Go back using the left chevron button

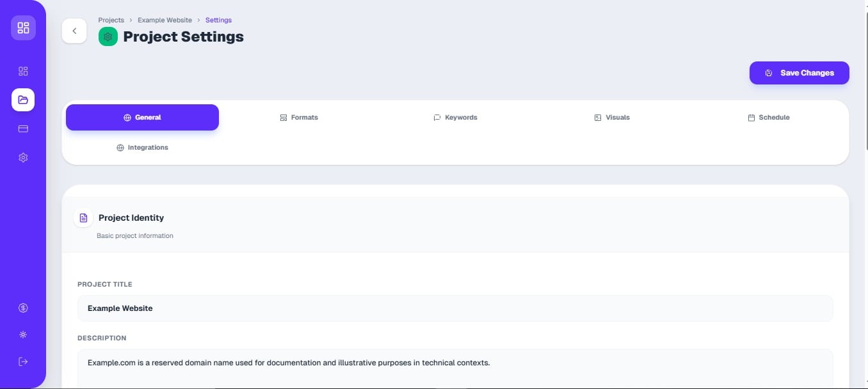pos(74,31)
